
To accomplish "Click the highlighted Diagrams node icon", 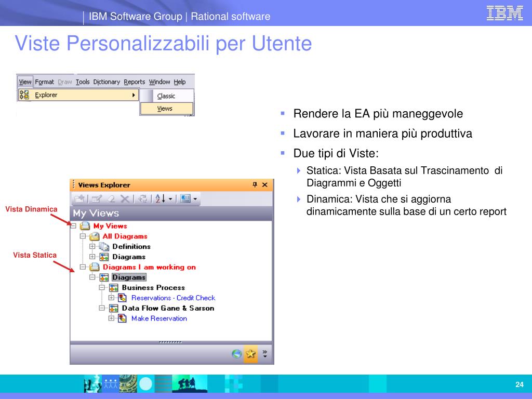I will [104, 277].
